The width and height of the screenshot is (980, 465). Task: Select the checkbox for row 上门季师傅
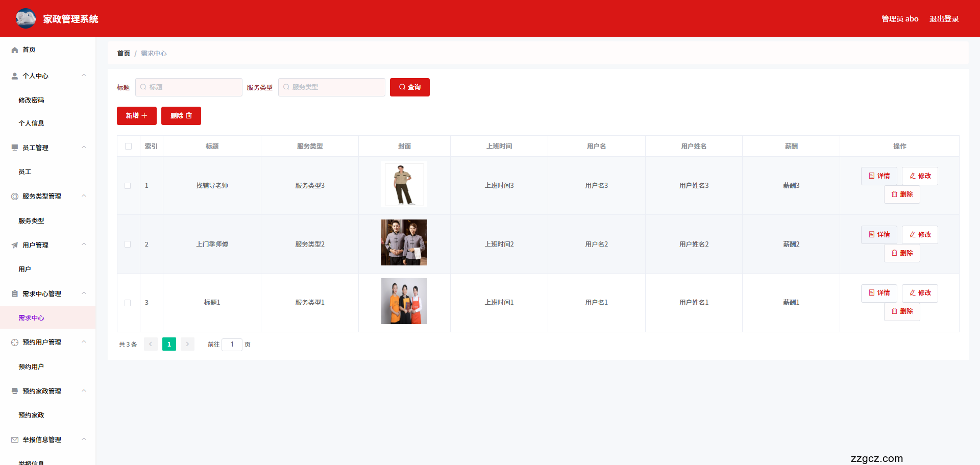128,244
